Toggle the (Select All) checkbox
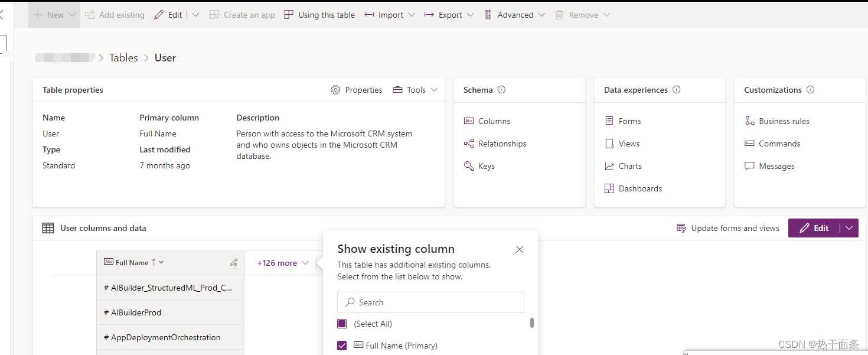This screenshot has width=868, height=355. pos(342,324)
